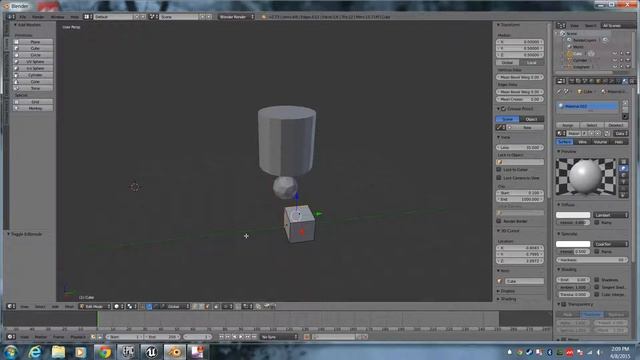Adjust the Hardness slider

[592, 260]
